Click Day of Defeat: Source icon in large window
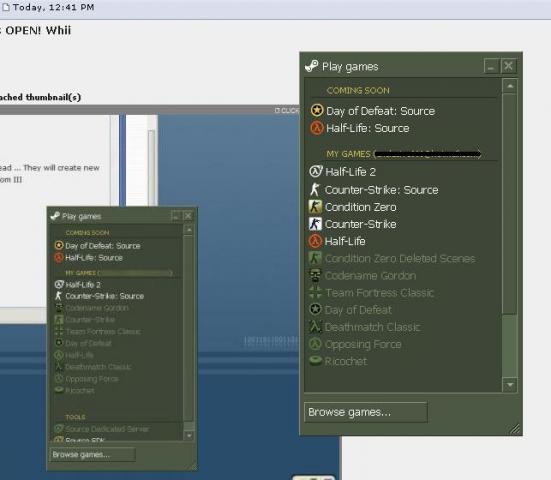 tap(317, 110)
